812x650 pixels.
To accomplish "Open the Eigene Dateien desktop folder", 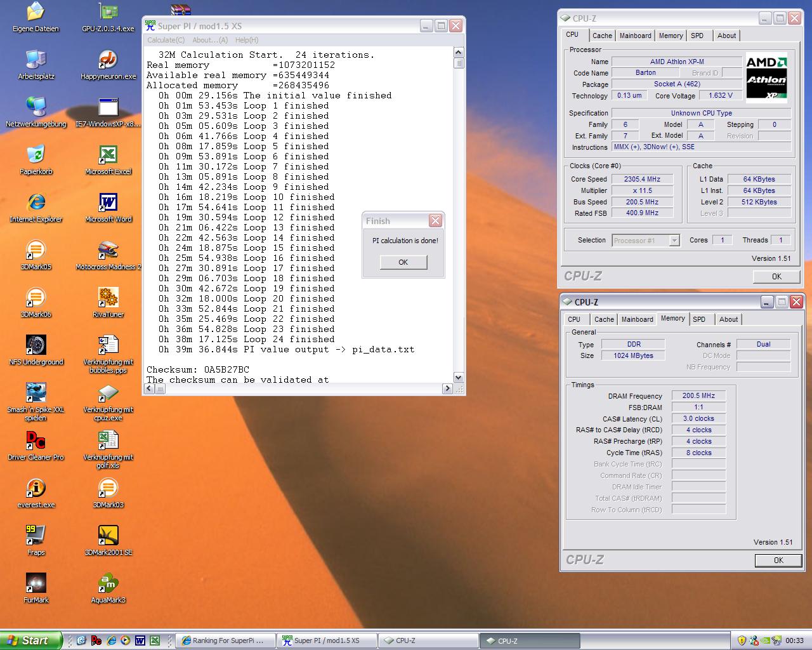I will pos(36,17).
